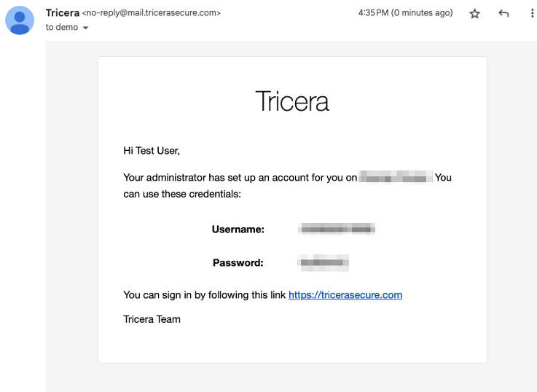Click the bold sender name Tricera in header
Viewport: 537px width, 392px height.
[x=62, y=13]
